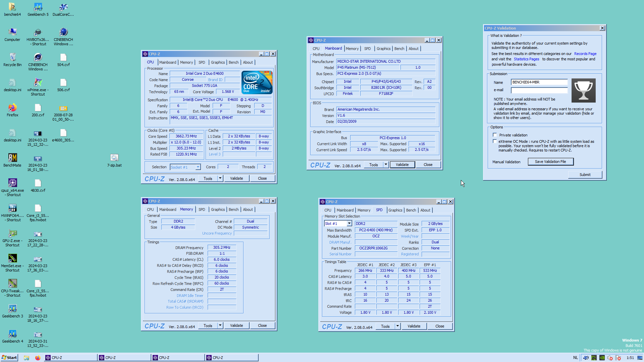The width and height of the screenshot is (644, 362).
Task: Switch to Memory tab in Mainboard window
Action: click(352, 49)
